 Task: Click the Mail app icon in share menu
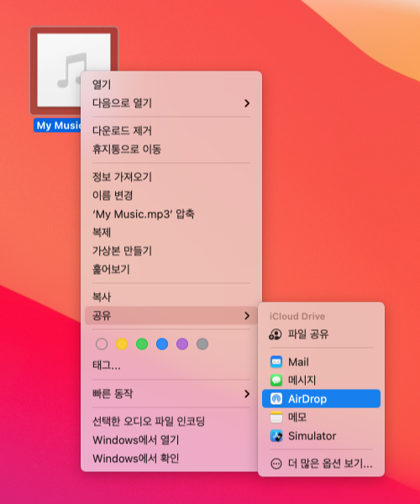coord(276,362)
